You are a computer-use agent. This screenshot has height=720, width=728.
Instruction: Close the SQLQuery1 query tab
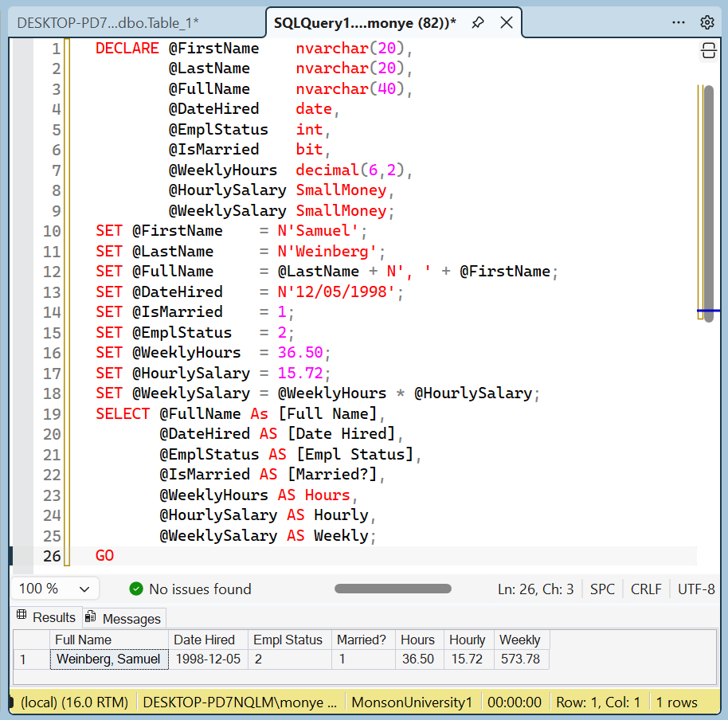[507, 22]
